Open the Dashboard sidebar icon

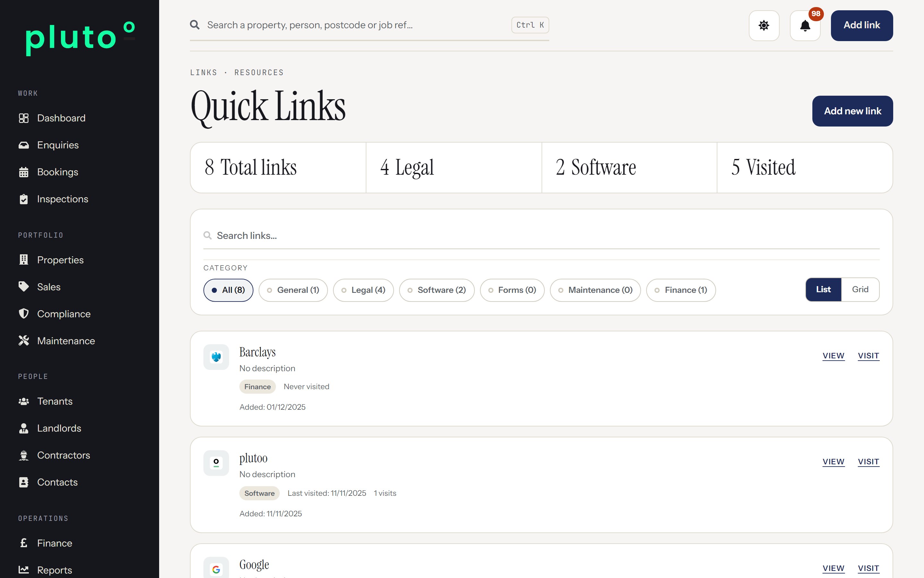[x=24, y=118]
